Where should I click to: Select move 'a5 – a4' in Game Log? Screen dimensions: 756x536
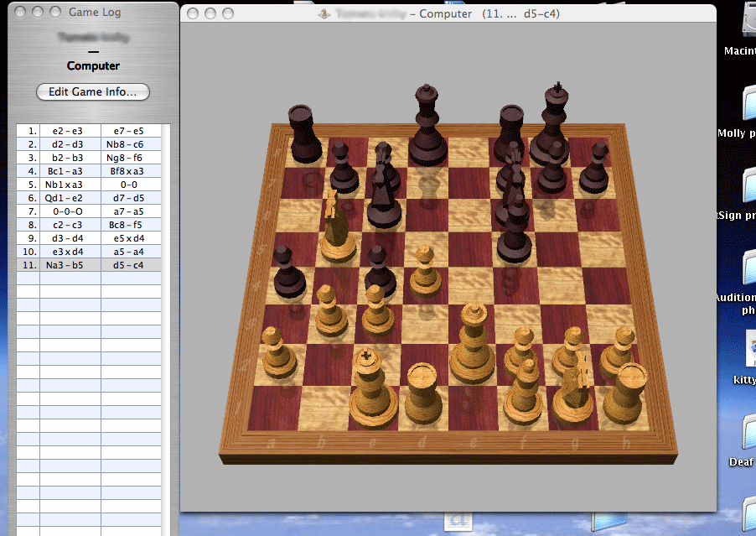point(129,252)
